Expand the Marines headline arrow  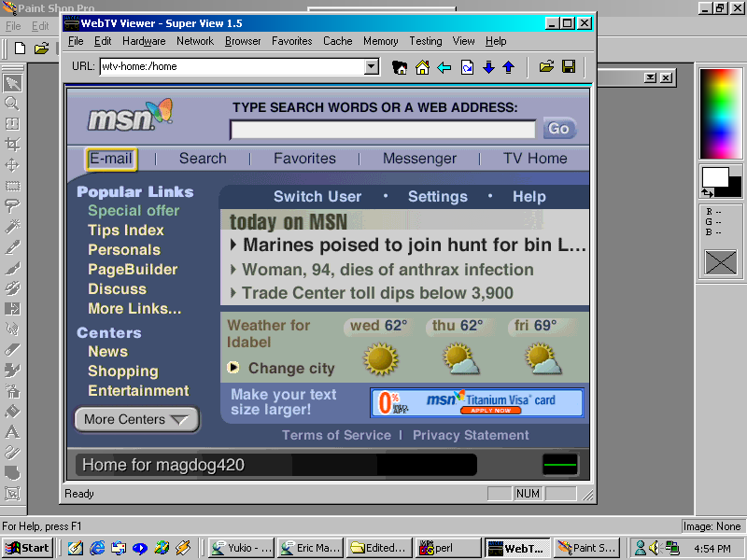233,245
